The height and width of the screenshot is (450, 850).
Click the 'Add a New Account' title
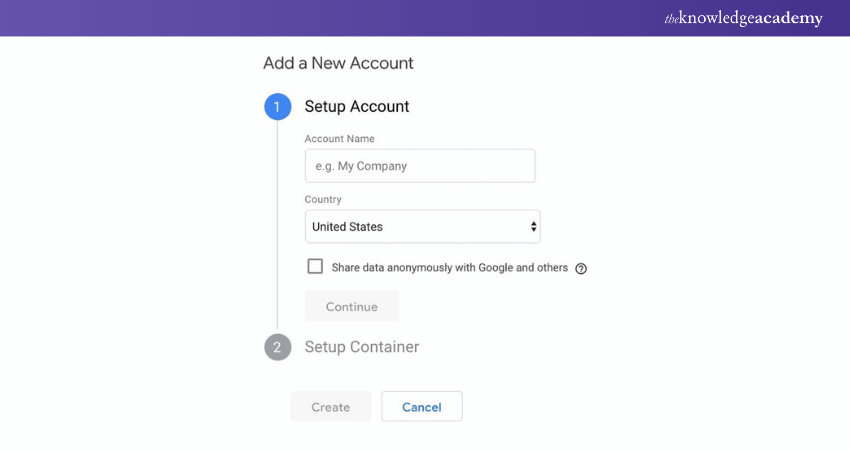click(x=338, y=63)
